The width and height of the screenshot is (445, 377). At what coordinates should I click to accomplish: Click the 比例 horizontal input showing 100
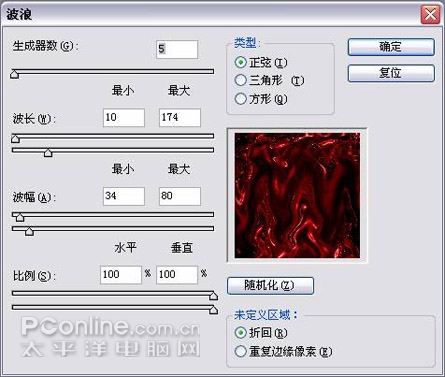121,275
